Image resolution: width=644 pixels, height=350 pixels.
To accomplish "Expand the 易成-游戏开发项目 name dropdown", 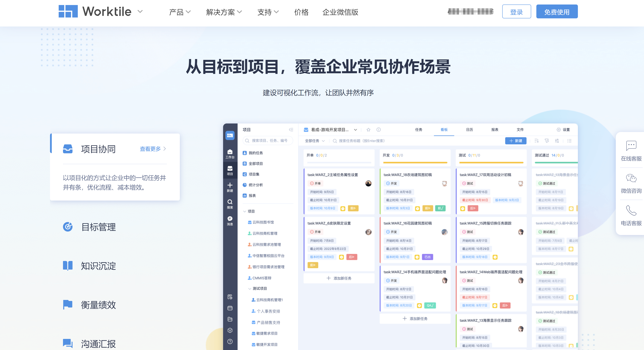I will point(355,130).
